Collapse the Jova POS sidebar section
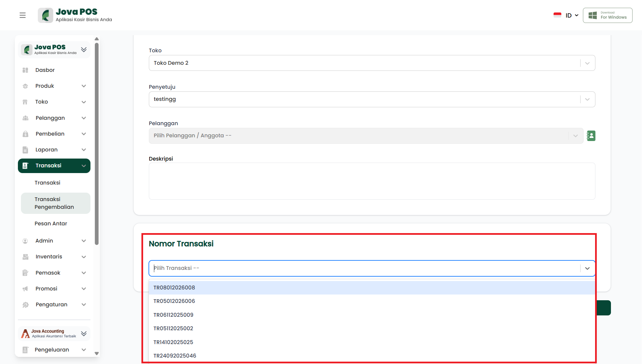Viewport: 642px width, 364px height. click(x=84, y=50)
